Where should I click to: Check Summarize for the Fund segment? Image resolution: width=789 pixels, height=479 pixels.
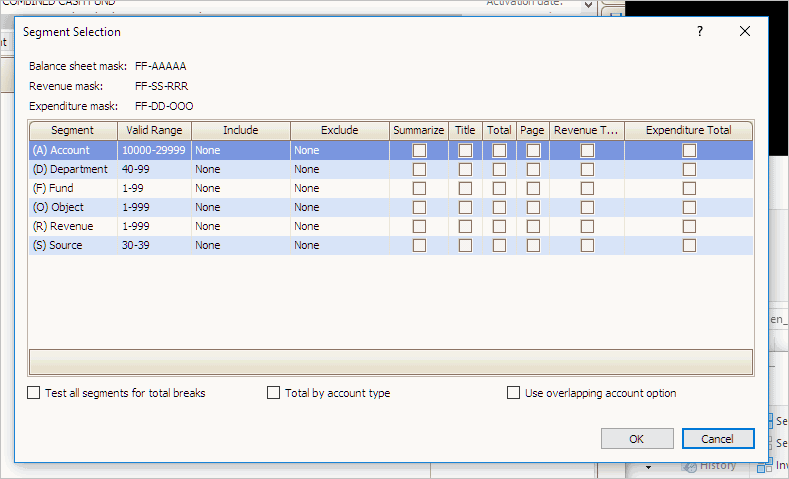coord(419,189)
